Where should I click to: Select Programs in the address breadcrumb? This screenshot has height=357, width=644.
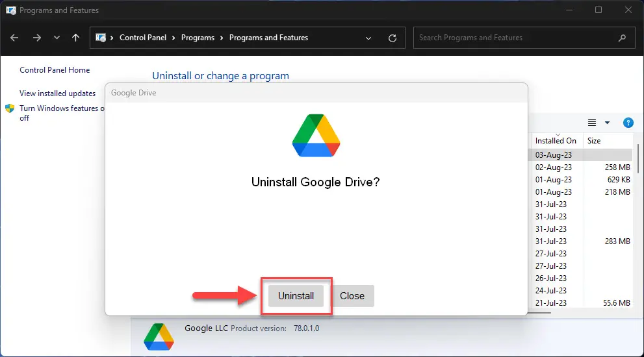[x=198, y=38]
